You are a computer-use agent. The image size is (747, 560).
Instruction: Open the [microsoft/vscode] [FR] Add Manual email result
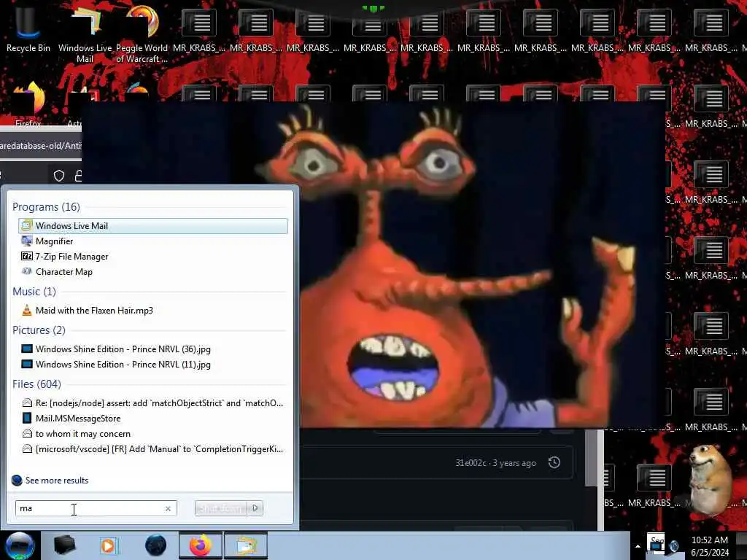click(x=153, y=448)
